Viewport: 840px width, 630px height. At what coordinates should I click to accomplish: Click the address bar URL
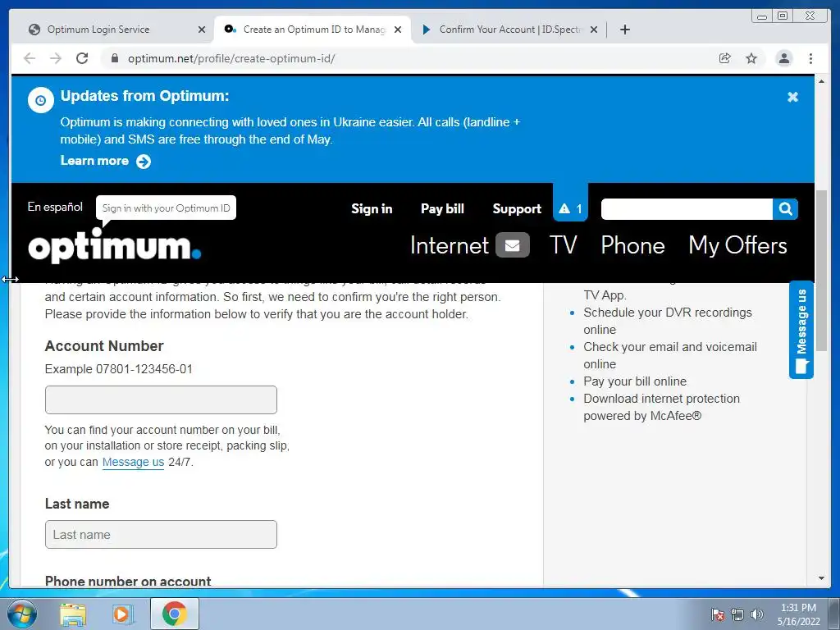(231, 58)
